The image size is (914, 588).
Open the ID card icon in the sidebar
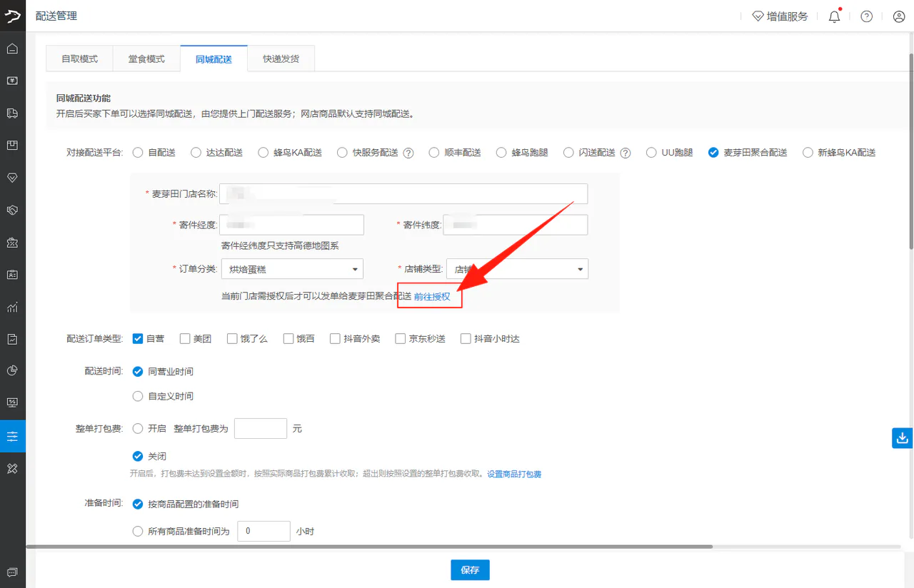12,275
